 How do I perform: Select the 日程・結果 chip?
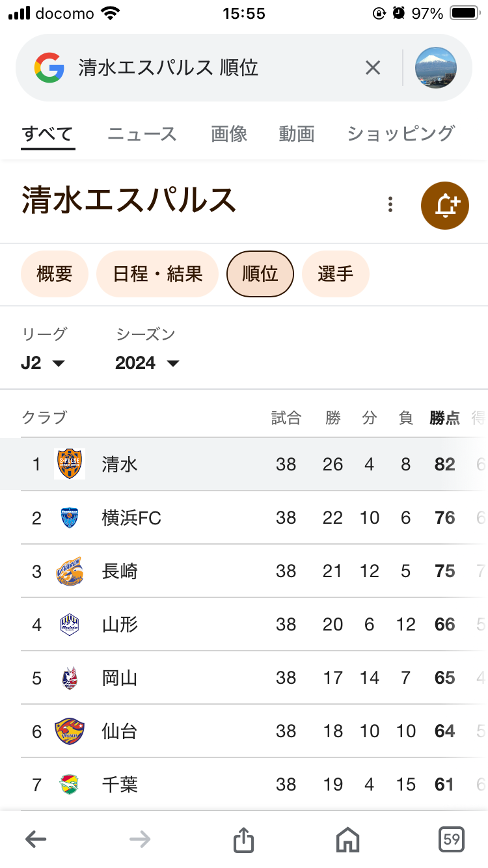coord(157,274)
